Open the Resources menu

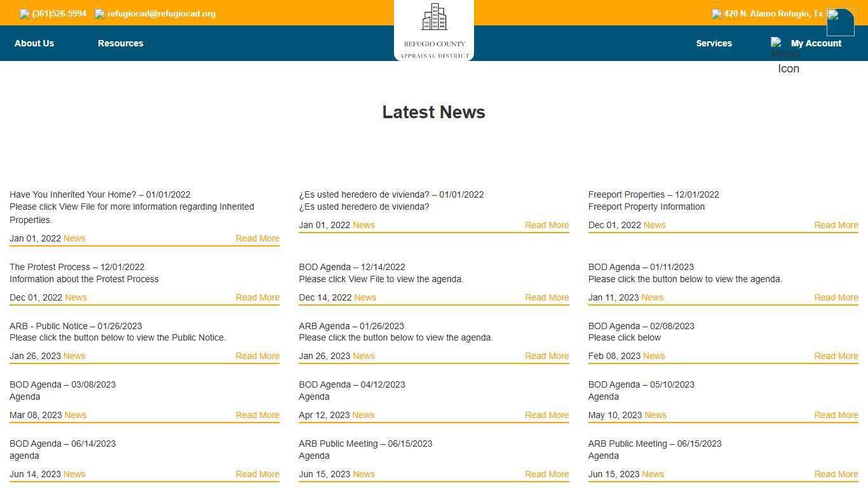(x=120, y=43)
